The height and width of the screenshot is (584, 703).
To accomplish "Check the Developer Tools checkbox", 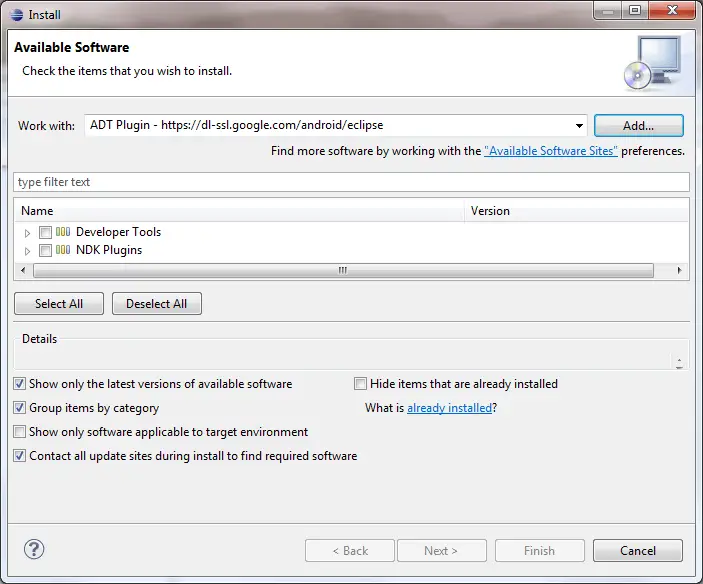I will [45, 232].
